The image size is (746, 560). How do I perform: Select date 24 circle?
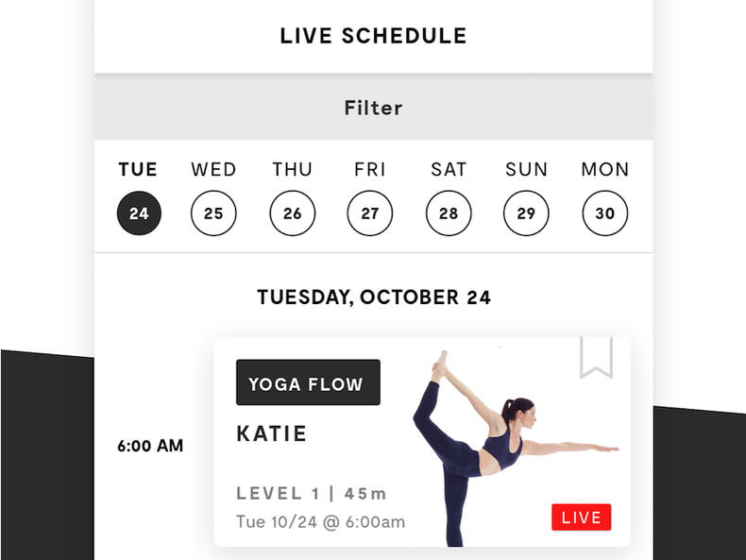click(139, 213)
